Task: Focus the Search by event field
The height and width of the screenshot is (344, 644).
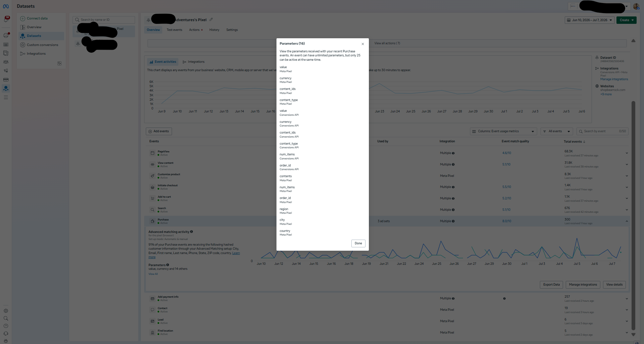Action: point(602,131)
